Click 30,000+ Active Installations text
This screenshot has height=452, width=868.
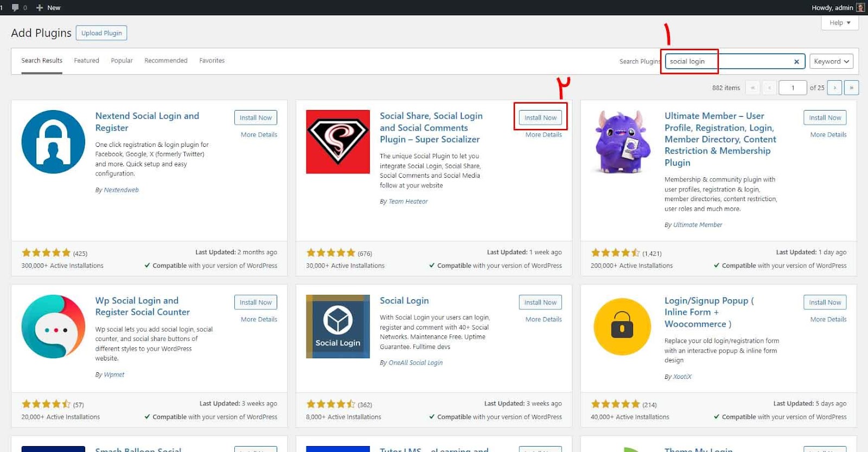point(345,266)
